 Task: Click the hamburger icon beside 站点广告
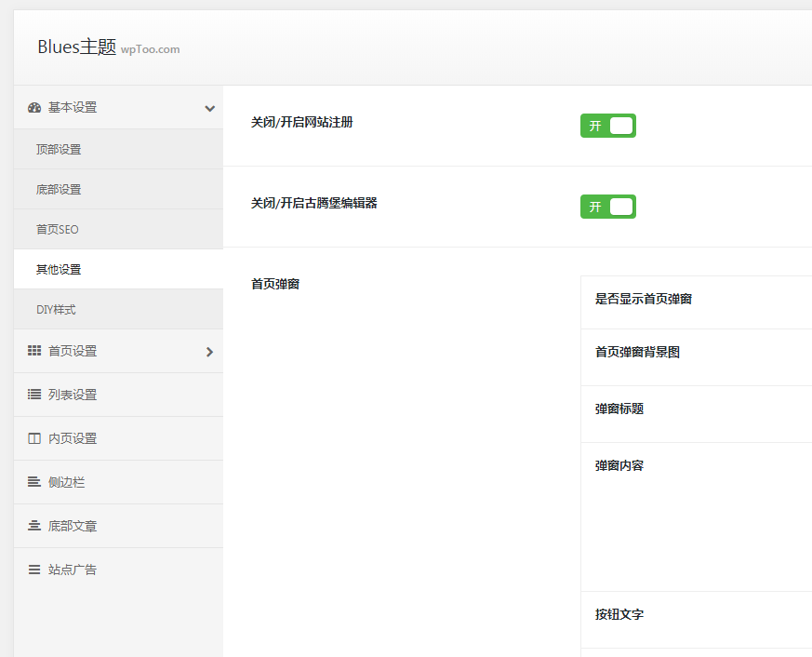coord(34,570)
